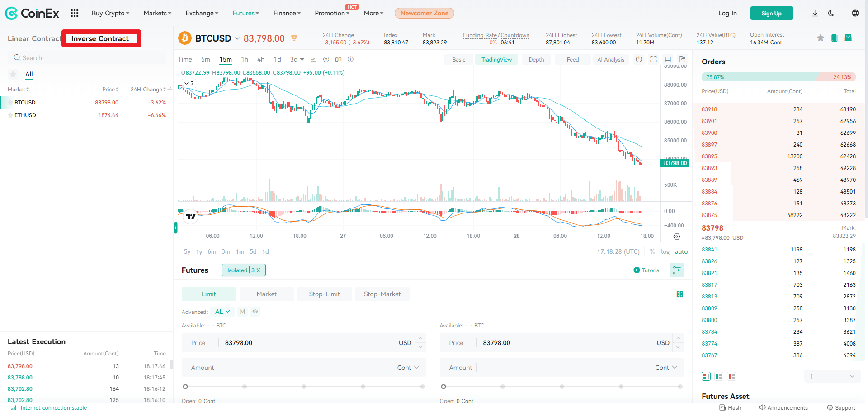Screen dimensions: 868x412
Task: Open the TradingView logo on the chart
Action: [190, 217]
